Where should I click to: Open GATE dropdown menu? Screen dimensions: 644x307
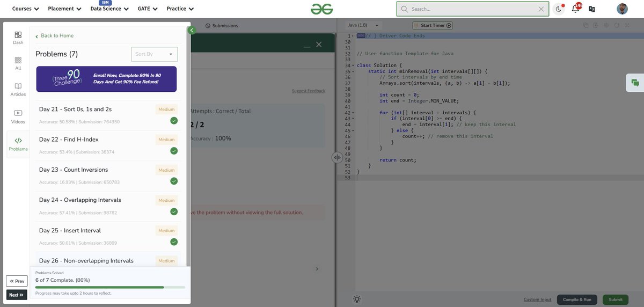pyautogui.click(x=147, y=9)
